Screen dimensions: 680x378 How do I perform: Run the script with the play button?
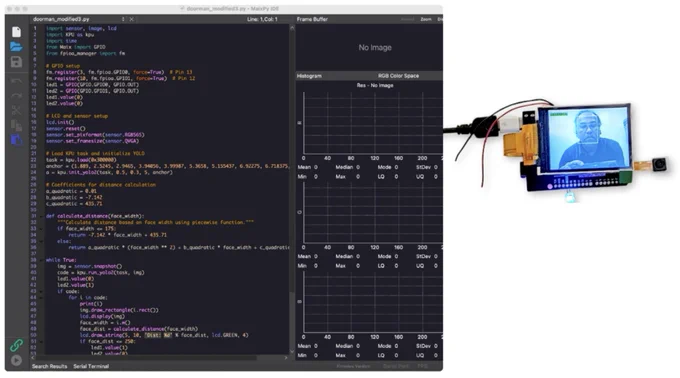pos(16,360)
